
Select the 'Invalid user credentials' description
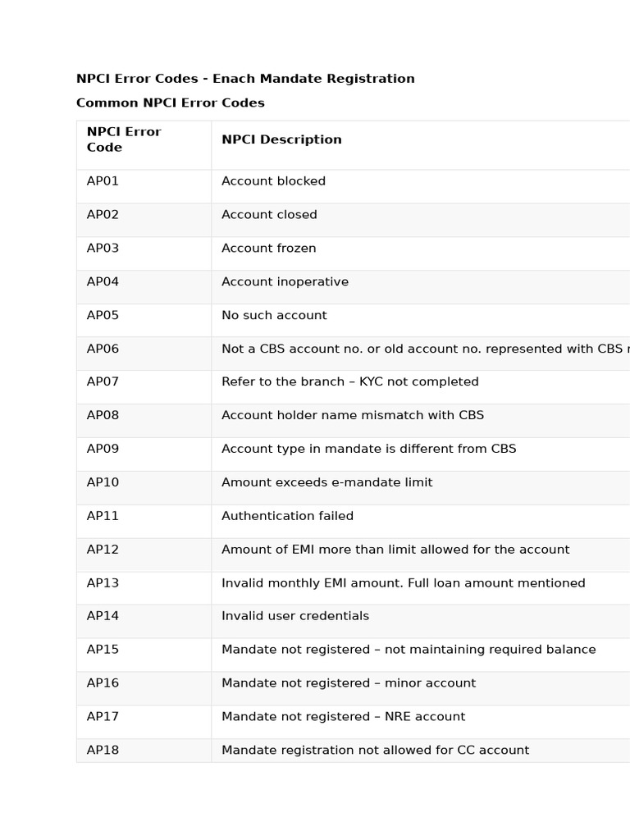point(295,616)
